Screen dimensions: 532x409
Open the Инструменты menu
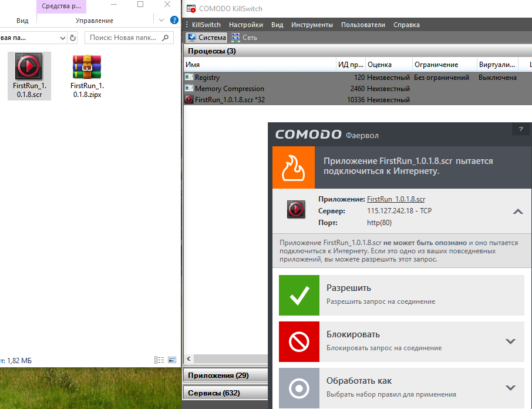coord(312,25)
